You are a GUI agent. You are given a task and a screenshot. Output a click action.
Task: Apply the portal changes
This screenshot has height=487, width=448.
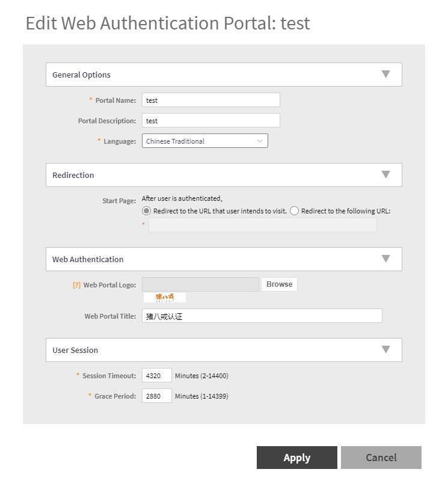296,458
